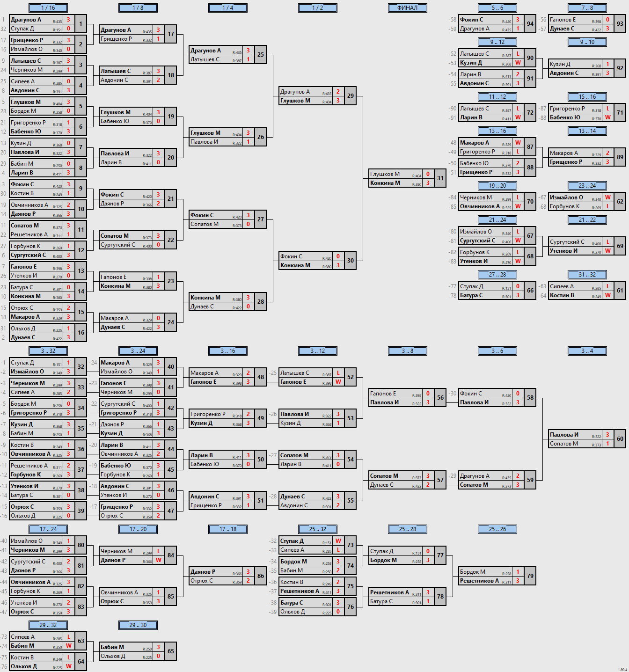Open match number 29 box
629x672 pixels.
(350, 96)
